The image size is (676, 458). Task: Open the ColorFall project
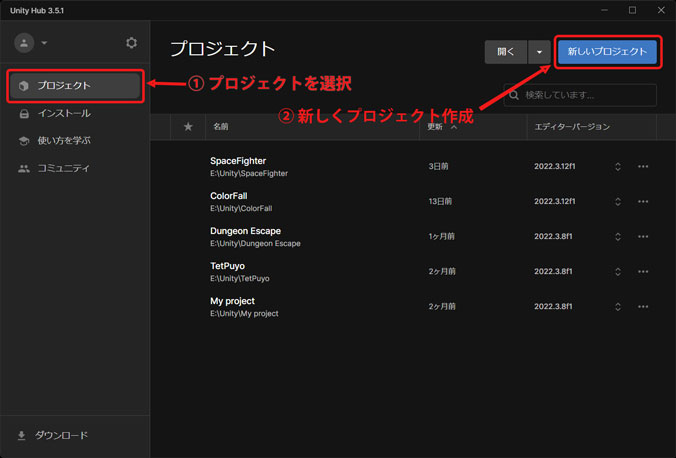click(228, 196)
